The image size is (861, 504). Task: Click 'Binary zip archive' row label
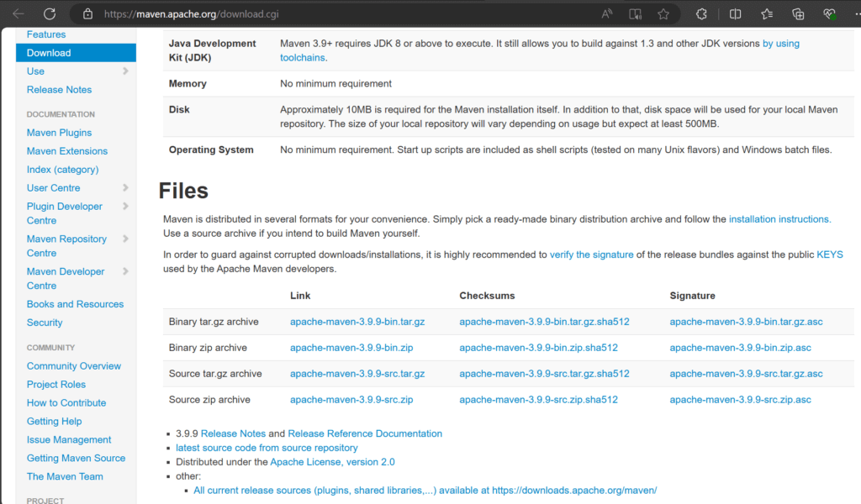(x=208, y=348)
